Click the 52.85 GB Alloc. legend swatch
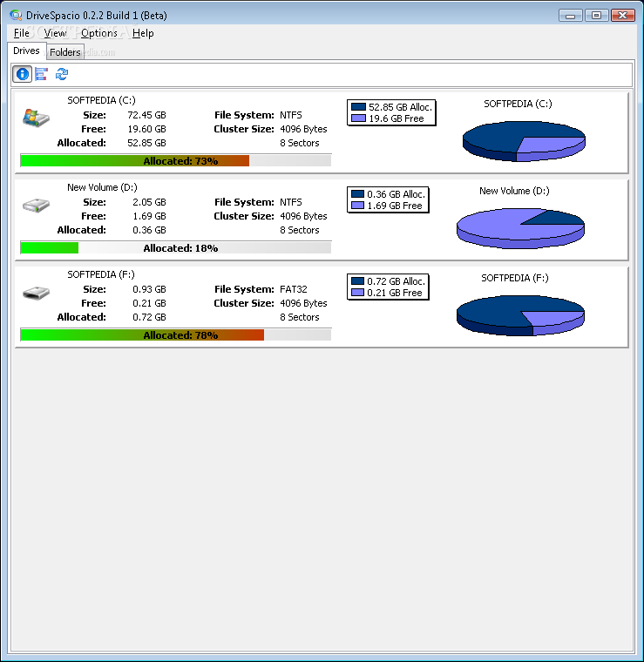The height and width of the screenshot is (662, 644). click(x=358, y=107)
